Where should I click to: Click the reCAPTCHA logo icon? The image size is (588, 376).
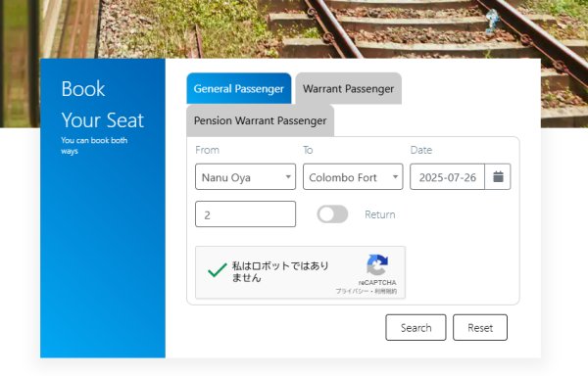377,264
